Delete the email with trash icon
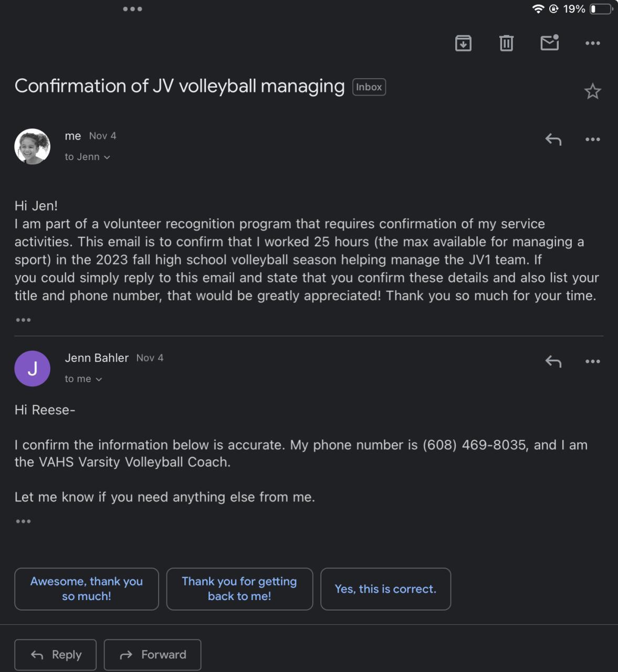Viewport: 618px width, 672px height. (x=506, y=43)
